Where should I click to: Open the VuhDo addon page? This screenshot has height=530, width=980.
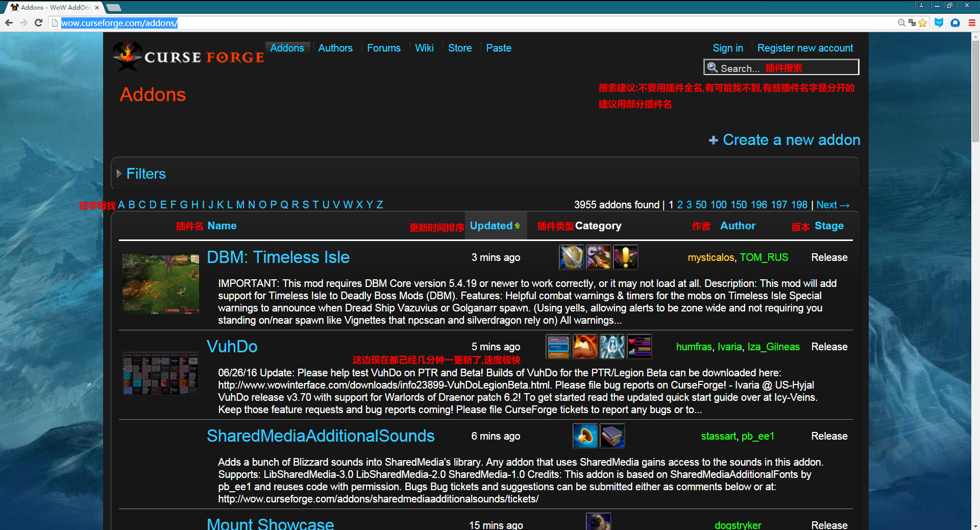tap(232, 346)
